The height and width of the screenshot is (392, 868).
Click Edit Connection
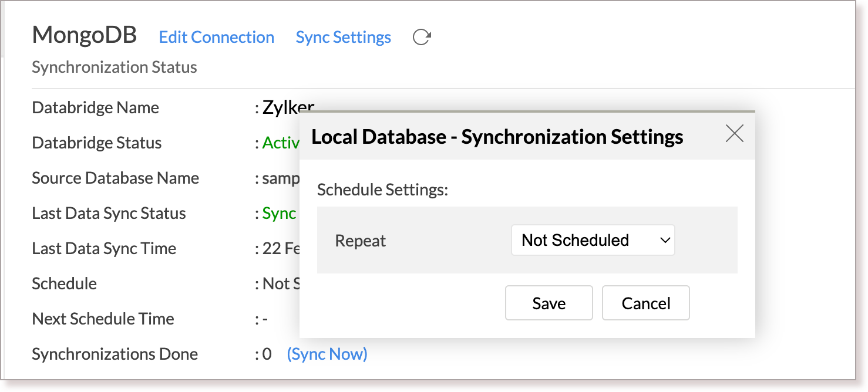point(216,37)
